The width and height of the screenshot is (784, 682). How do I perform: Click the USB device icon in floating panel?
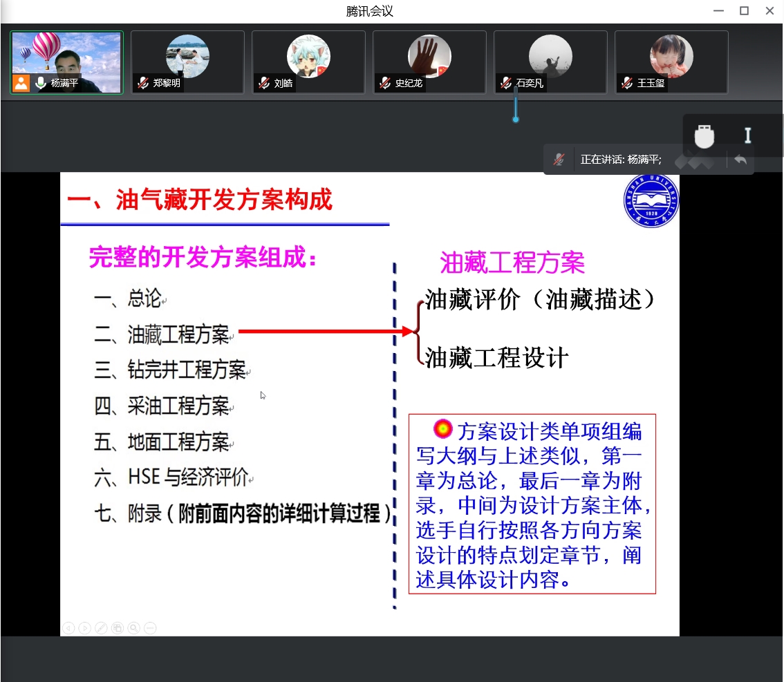pos(704,136)
